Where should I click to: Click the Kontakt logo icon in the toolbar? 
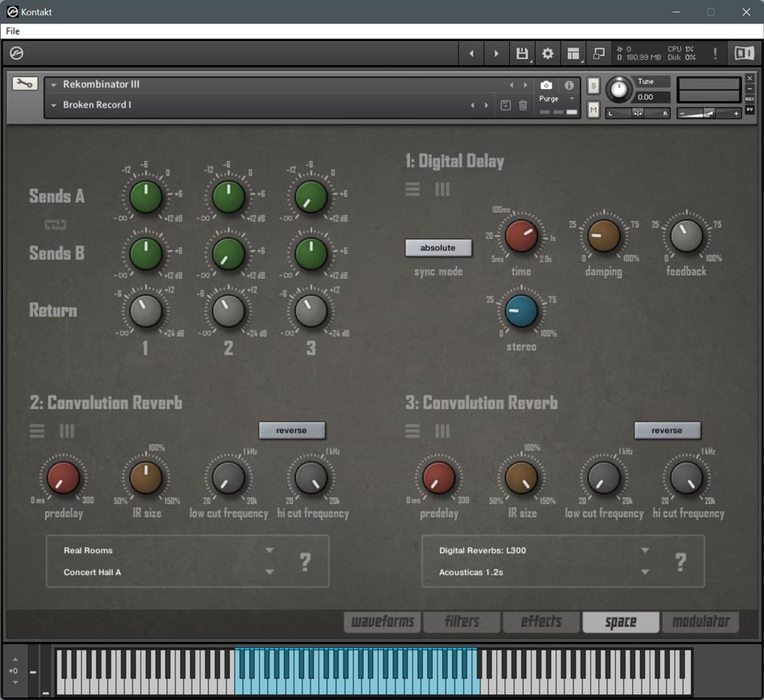(x=17, y=52)
